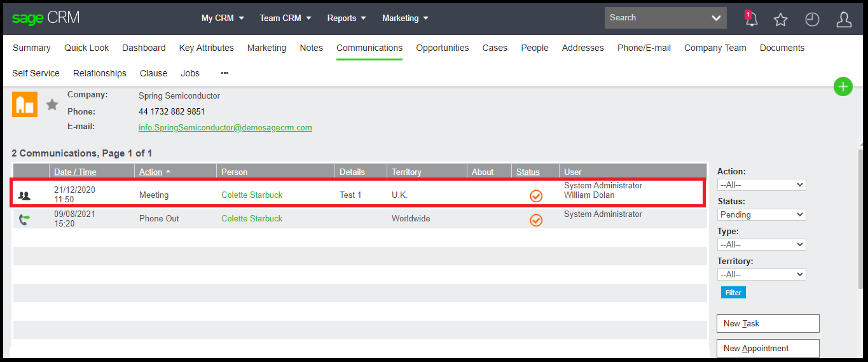Sort by the Status column header
The image size is (868, 362).
(528, 172)
